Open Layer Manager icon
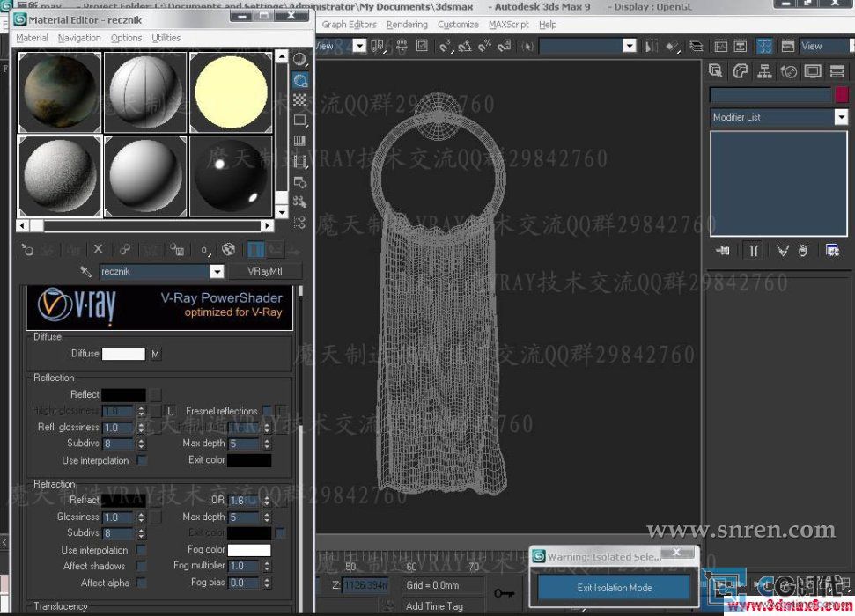855x616 pixels. [697, 47]
